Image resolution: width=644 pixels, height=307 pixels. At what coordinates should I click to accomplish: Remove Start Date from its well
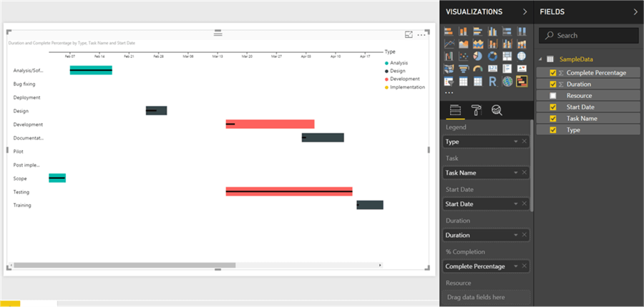coord(524,204)
